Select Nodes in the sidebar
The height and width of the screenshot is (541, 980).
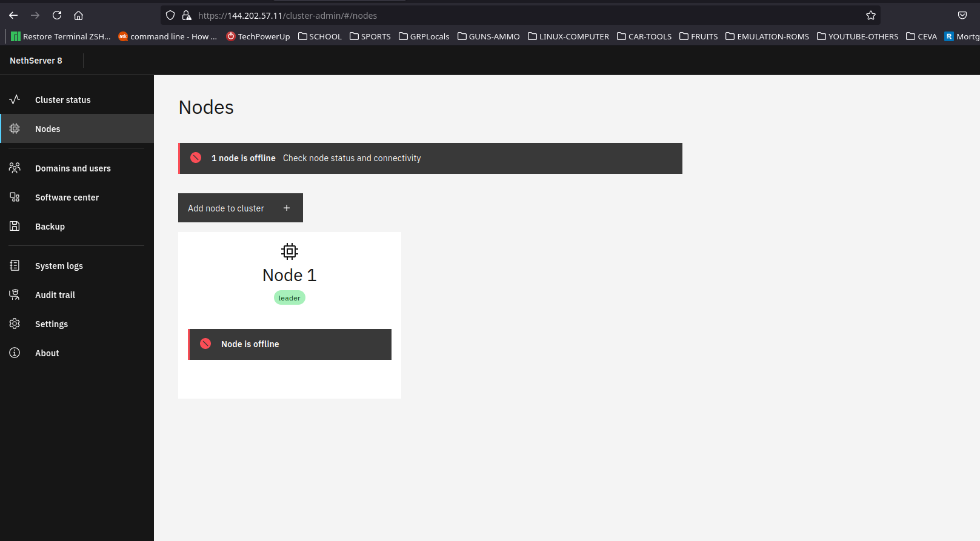coord(77,128)
